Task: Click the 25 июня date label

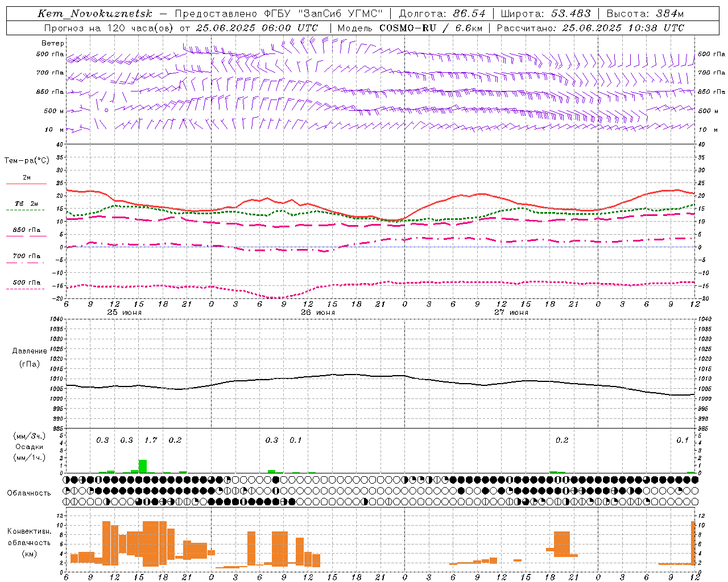Action: pos(125,313)
